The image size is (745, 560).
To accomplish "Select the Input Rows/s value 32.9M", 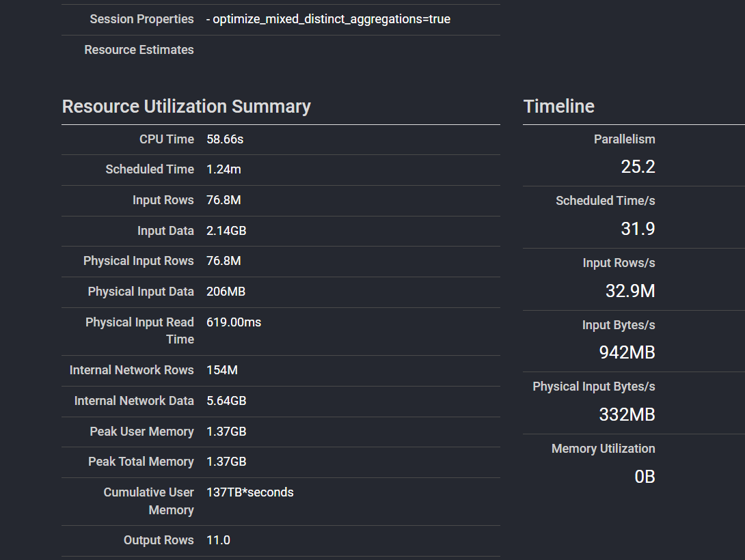I will coord(629,290).
